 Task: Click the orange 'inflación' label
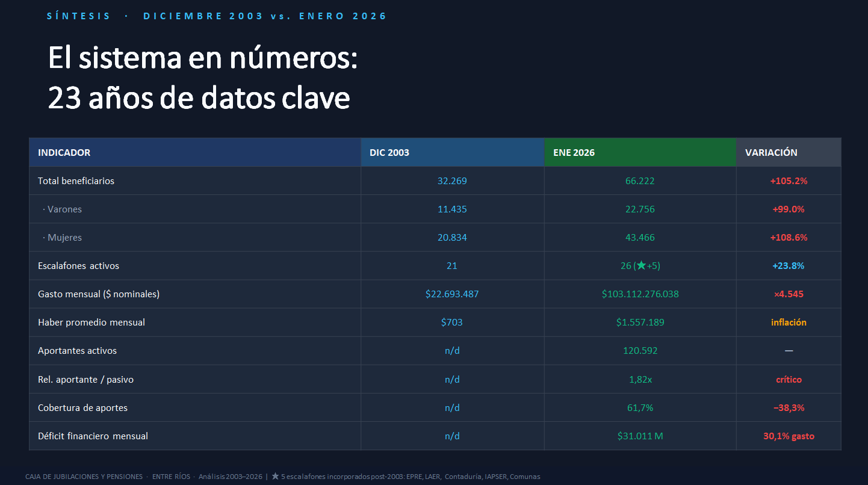pos(788,323)
